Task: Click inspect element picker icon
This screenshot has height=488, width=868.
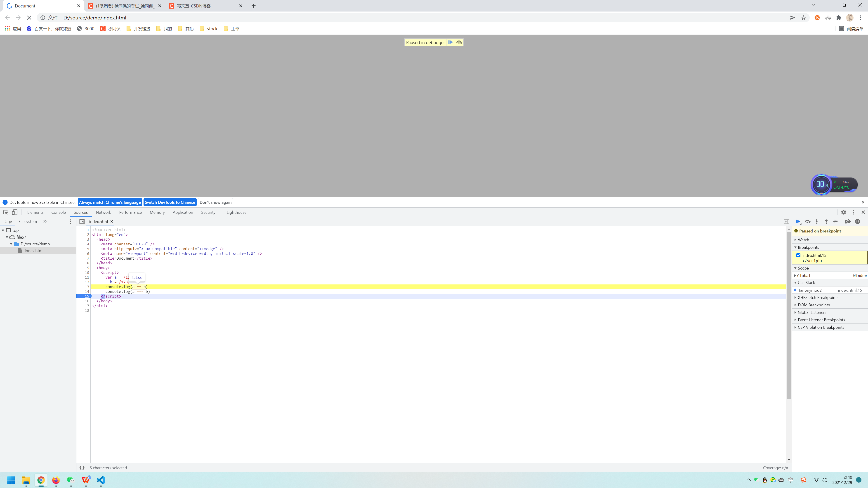Action: point(5,212)
